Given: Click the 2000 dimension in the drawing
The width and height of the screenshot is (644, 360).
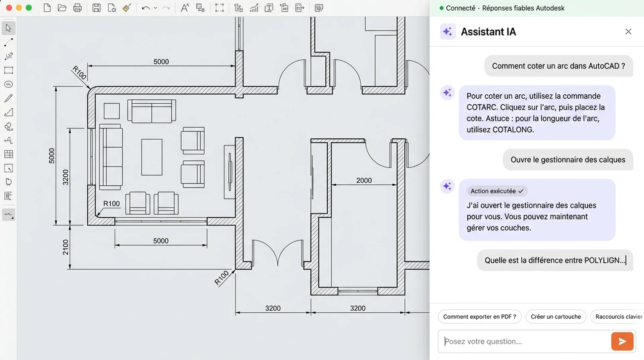Looking at the screenshot, I should [x=364, y=180].
